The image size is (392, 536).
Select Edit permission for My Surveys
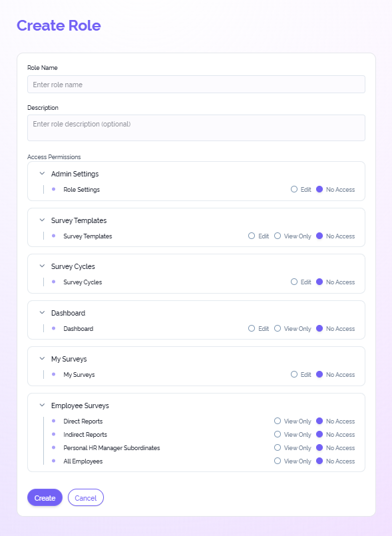pos(293,375)
